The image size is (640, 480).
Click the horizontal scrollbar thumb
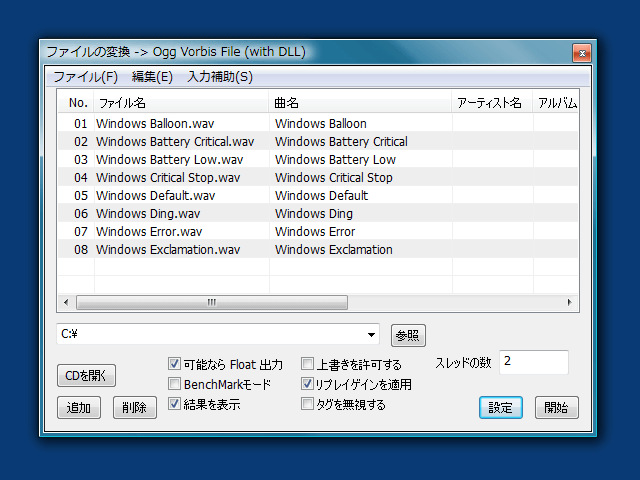[212, 302]
